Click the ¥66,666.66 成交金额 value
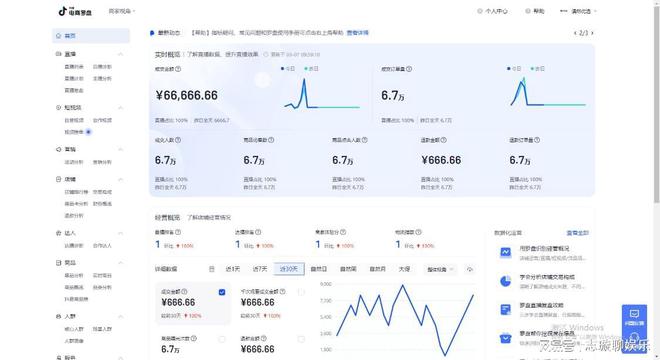Viewport: 660px width, 360px height. [187, 96]
